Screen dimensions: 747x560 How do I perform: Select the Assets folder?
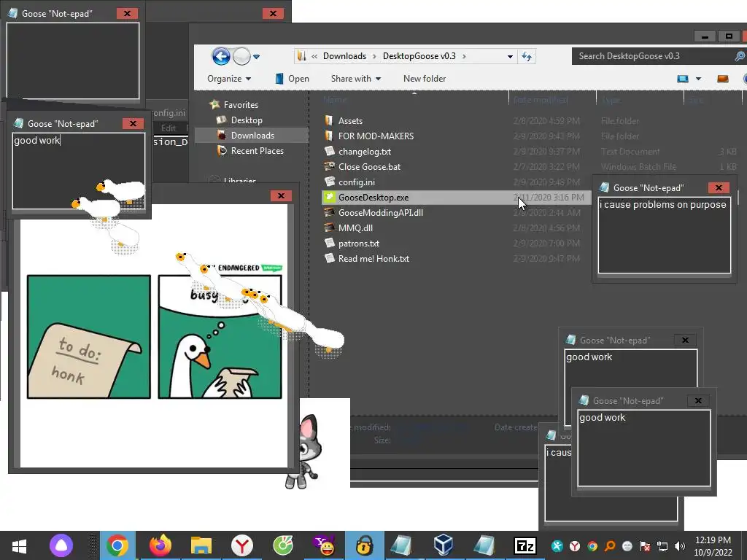(x=350, y=121)
